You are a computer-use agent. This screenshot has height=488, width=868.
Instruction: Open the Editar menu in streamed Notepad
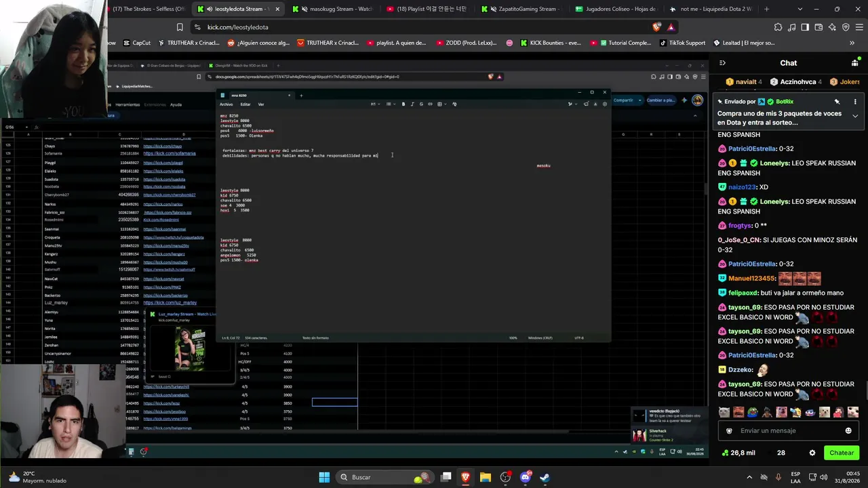pyautogui.click(x=245, y=104)
